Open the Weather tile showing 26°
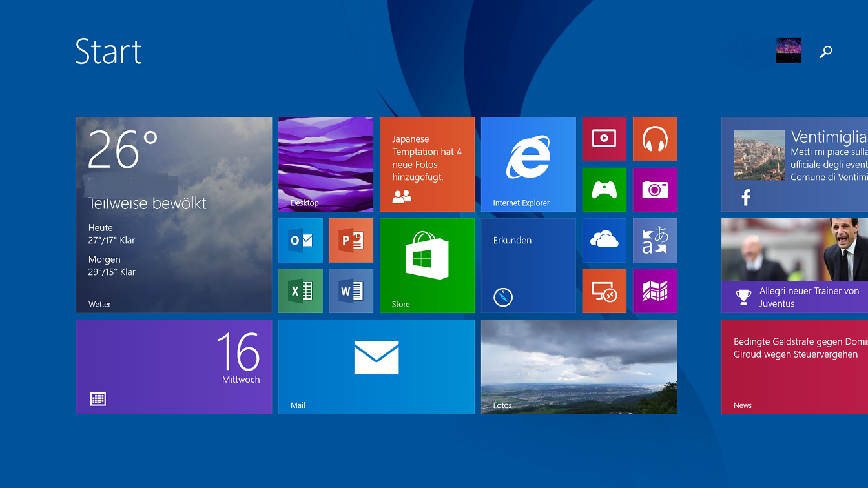 click(174, 215)
